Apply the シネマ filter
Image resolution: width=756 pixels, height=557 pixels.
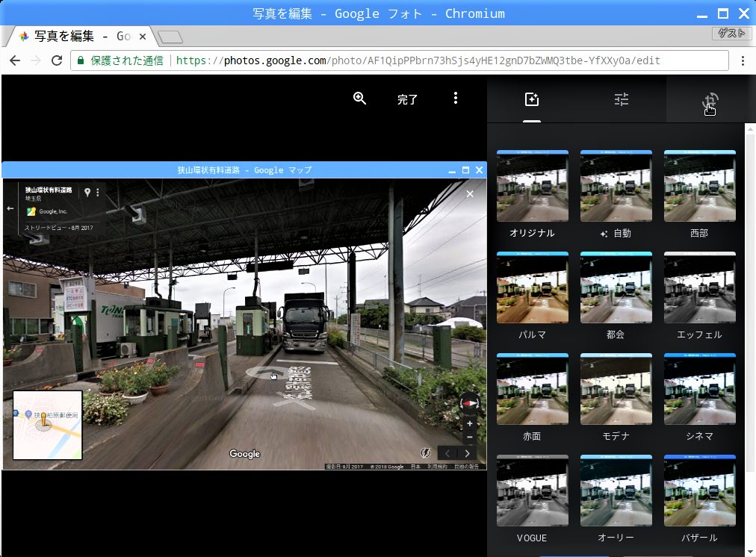coord(699,389)
